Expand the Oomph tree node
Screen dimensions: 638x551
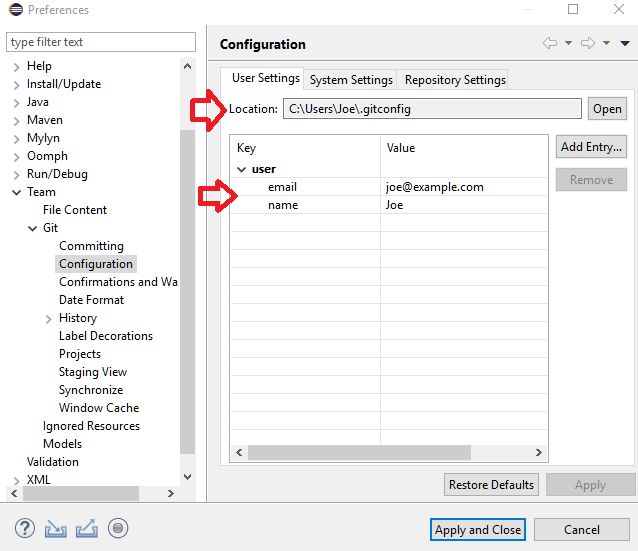pyautogui.click(x=16, y=157)
